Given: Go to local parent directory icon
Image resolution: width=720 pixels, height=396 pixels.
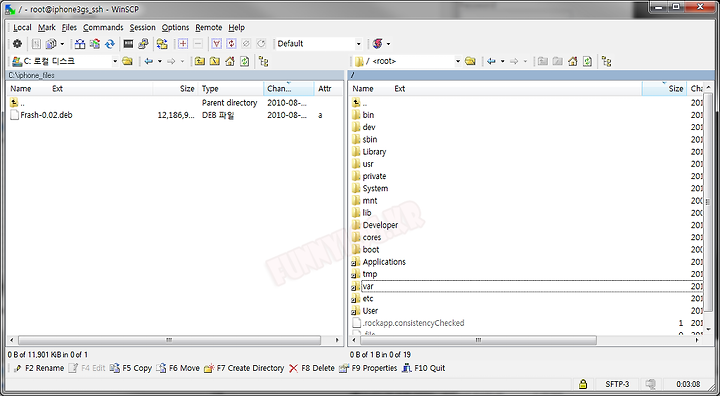Looking at the screenshot, I should [199, 61].
